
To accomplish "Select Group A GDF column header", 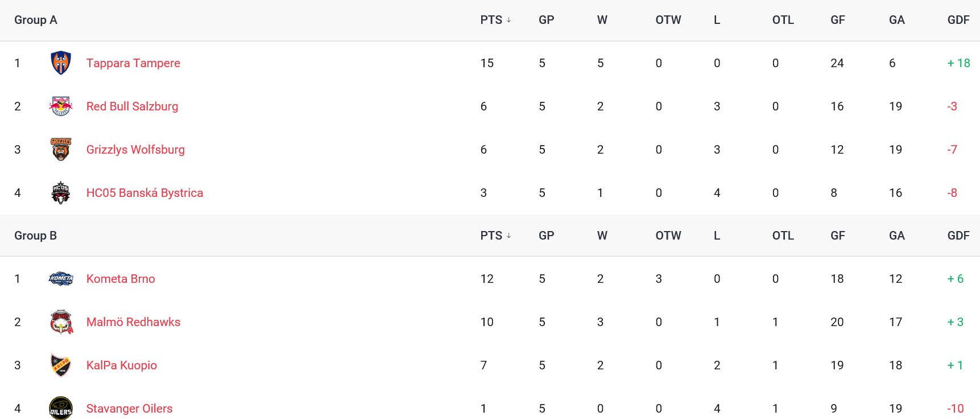I will (958, 20).
